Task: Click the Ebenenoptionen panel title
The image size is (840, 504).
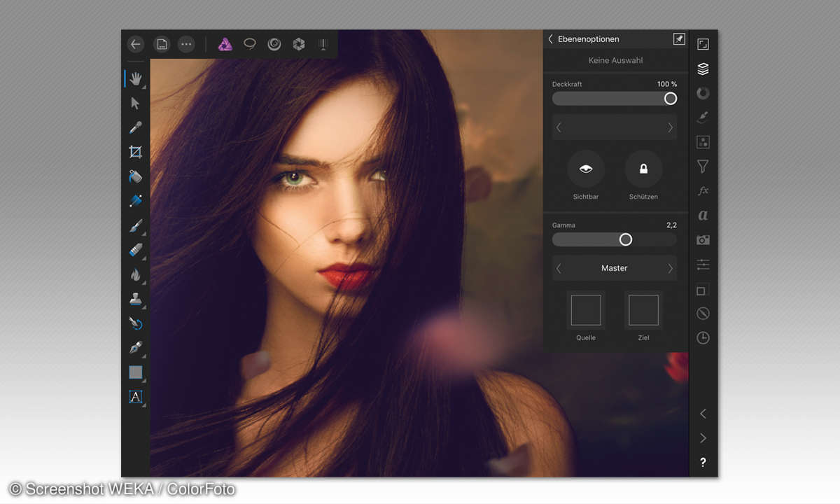Action: tap(588, 39)
